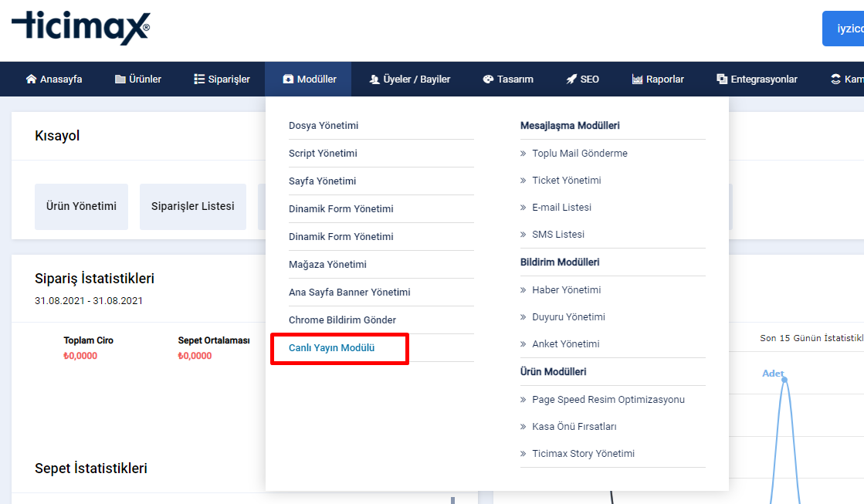Image resolution: width=864 pixels, height=504 pixels.
Task: Click the Kısayol heading
Action: coord(57,136)
